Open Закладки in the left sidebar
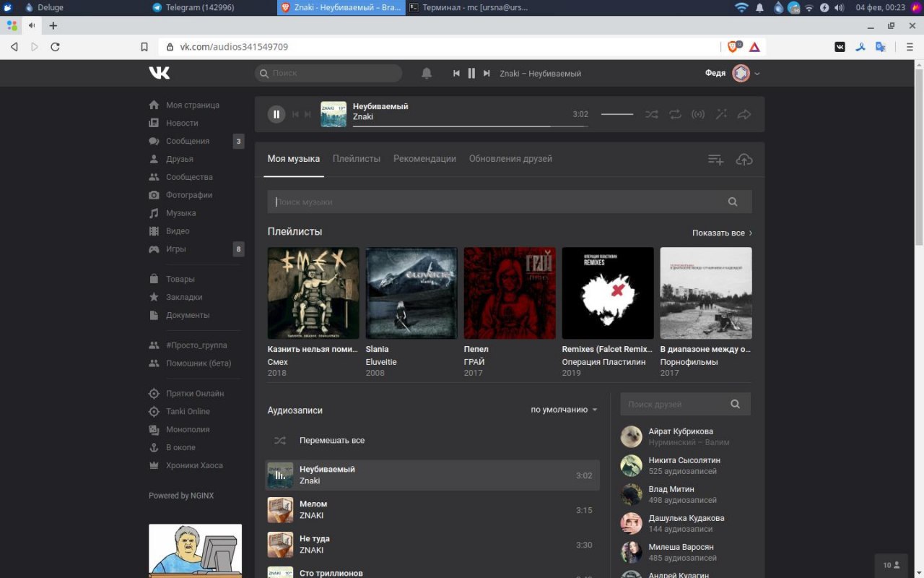The image size is (924, 578). pyautogui.click(x=184, y=297)
